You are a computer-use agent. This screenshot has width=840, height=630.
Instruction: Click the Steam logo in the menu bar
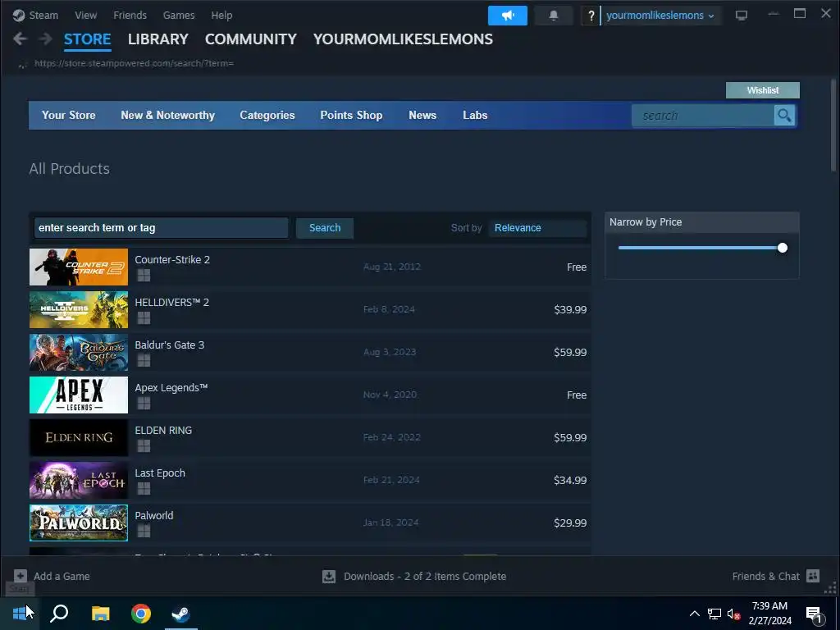tap(19, 16)
